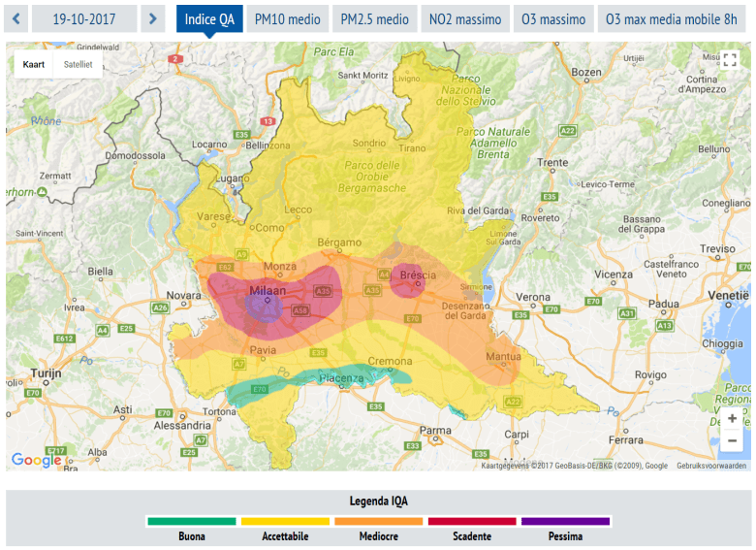Advance to next date with right arrow

click(x=152, y=19)
